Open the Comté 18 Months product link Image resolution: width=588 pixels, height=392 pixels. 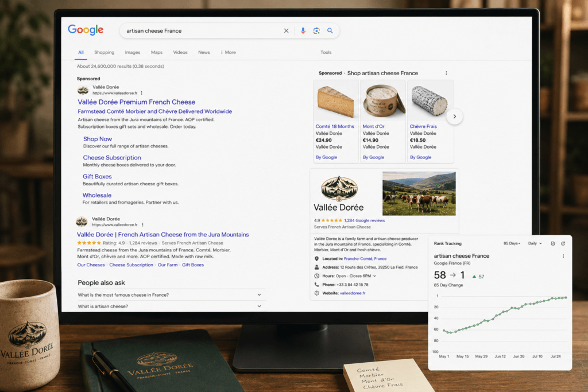pos(335,126)
